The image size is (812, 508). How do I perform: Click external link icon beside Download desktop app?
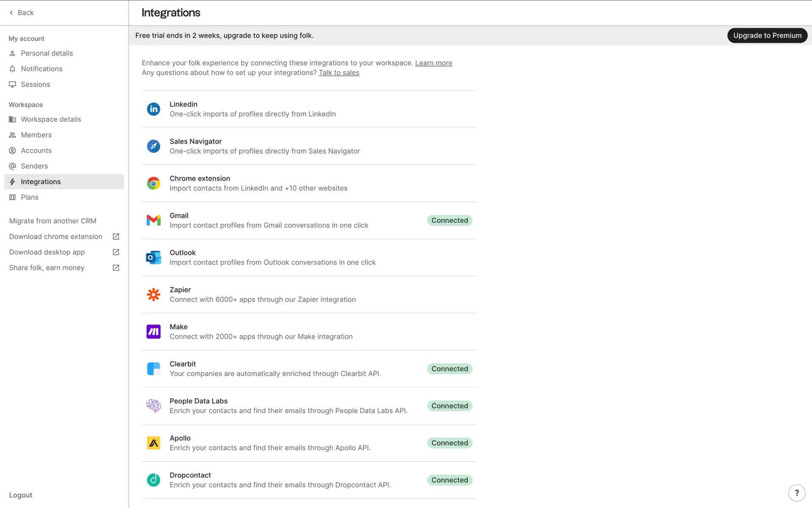(x=116, y=252)
